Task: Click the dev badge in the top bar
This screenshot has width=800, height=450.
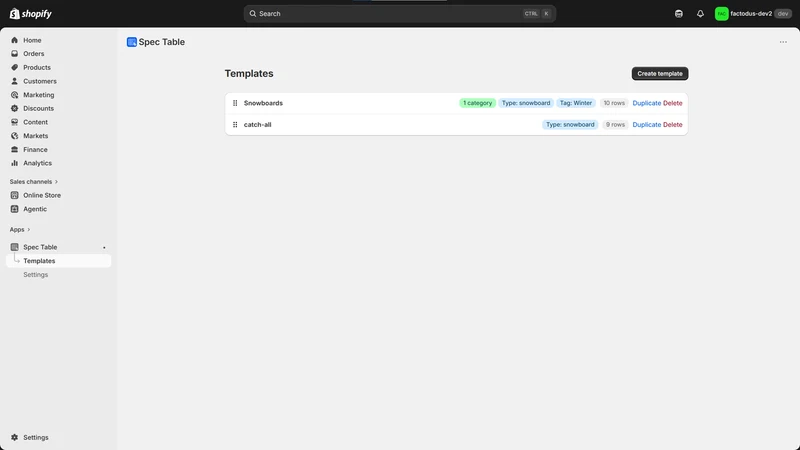Action: 783,14
